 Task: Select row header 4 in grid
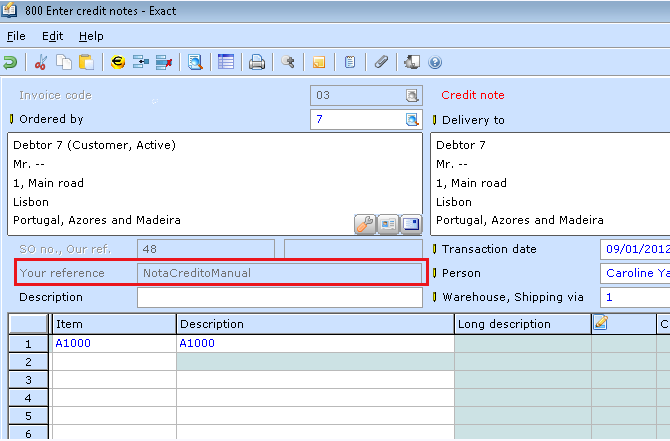[28, 397]
